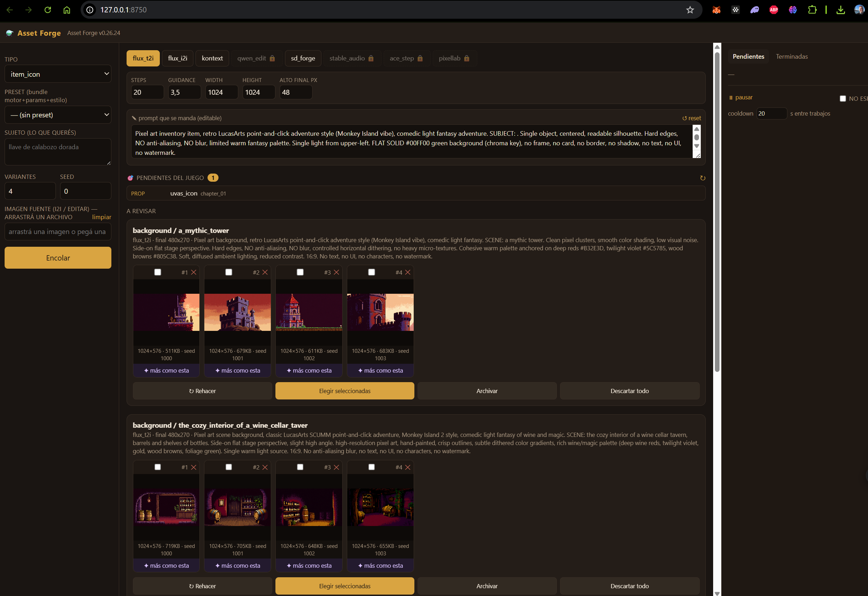Switch to the flux_i2i engine tab

[x=177, y=58]
